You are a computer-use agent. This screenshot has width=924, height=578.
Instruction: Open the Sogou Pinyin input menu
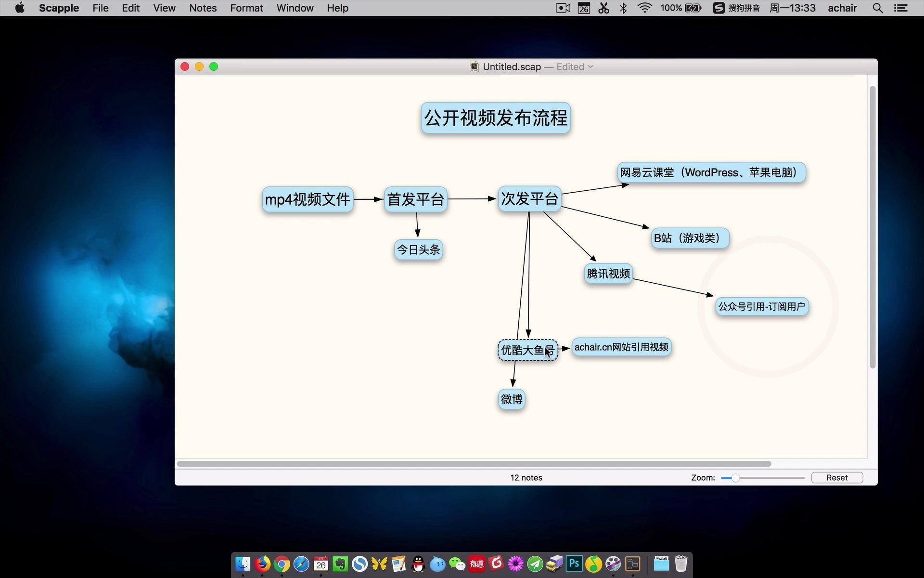click(736, 8)
